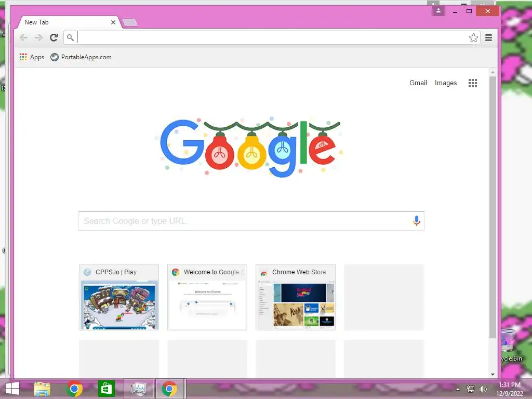Open the Chrome hamburger menu
The width and height of the screenshot is (532, 399).
488,37
